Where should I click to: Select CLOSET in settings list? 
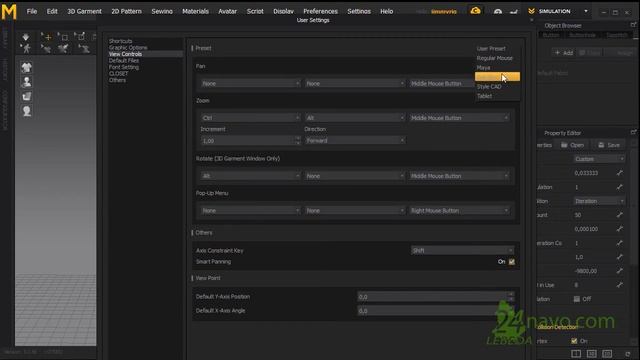pos(118,73)
